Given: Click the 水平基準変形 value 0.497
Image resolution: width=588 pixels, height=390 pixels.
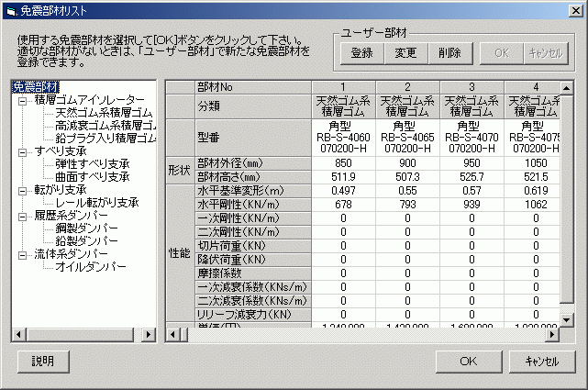Looking at the screenshot, I should 343,191.
